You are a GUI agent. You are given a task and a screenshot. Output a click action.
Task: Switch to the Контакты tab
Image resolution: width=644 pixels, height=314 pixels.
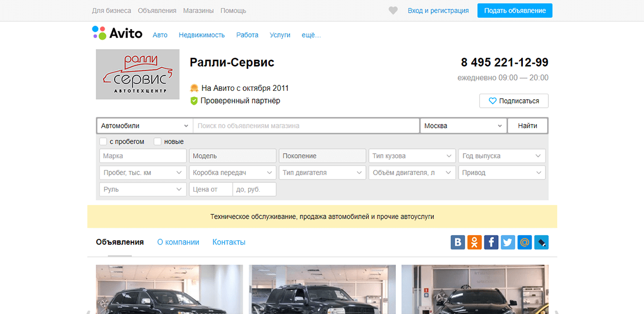click(229, 242)
